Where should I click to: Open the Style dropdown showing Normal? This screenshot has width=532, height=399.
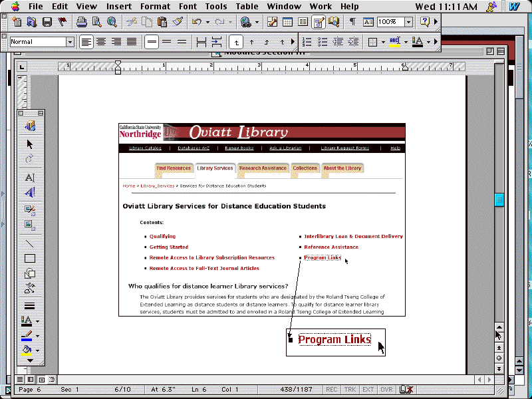pos(70,42)
